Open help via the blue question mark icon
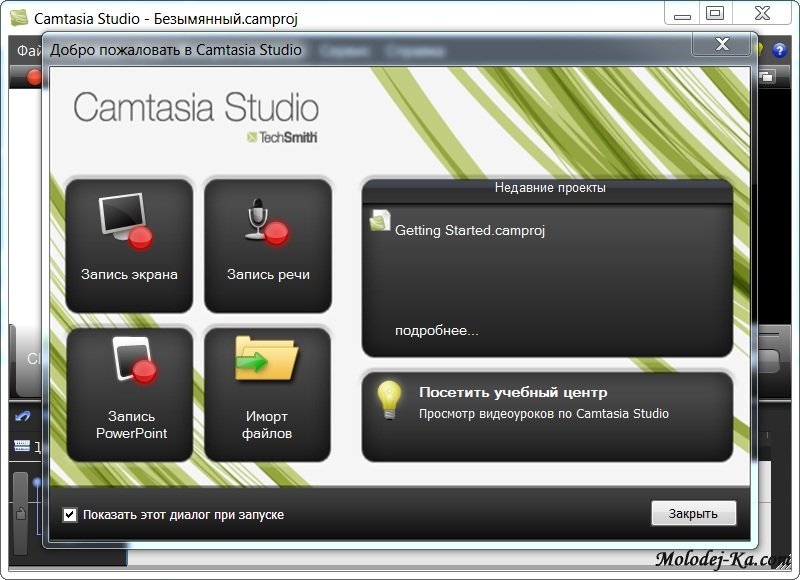800x580 pixels. point(779,50)
